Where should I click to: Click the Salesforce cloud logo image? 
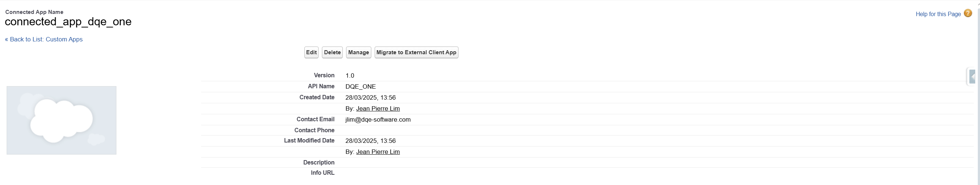[61, 120]
